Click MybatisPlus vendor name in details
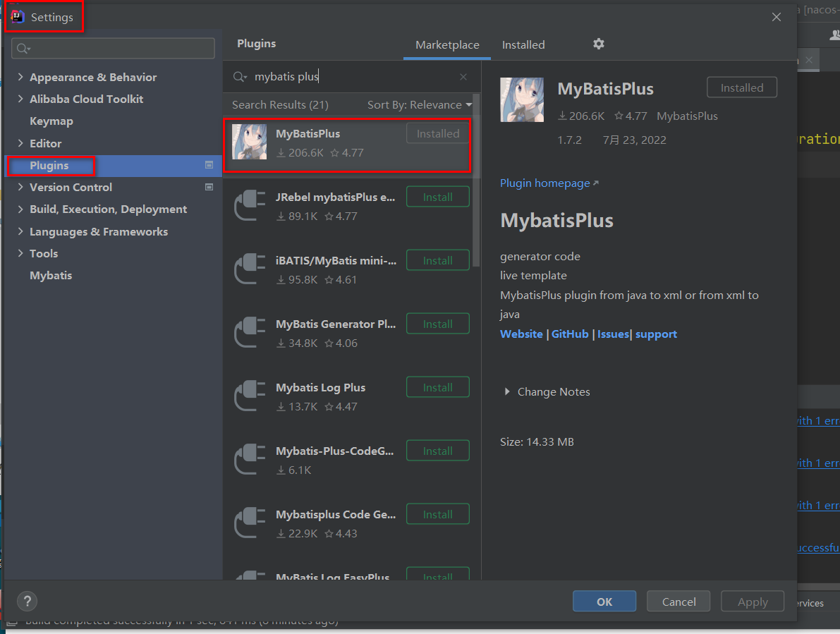Image resolution: width=840 pixels, height=634 pixels. point(687,116)
